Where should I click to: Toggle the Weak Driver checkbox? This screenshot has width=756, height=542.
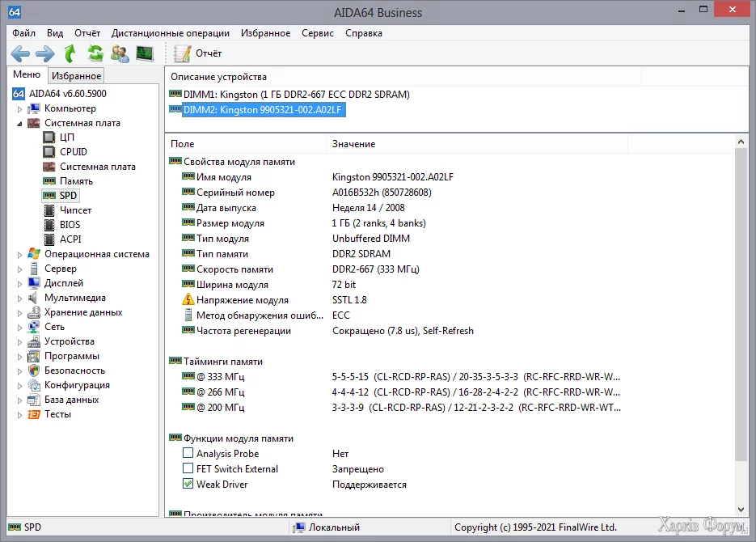pyautogui.click(x=188, y=485)
